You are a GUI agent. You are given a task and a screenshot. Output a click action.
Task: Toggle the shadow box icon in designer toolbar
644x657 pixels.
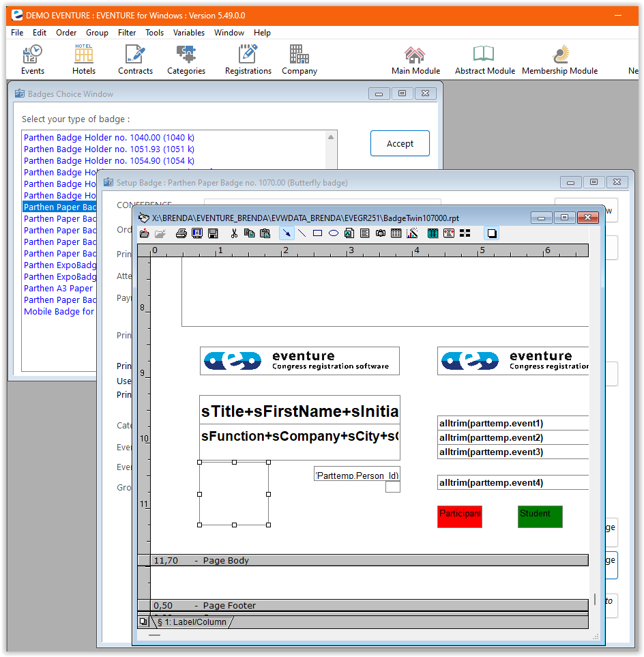492,233
